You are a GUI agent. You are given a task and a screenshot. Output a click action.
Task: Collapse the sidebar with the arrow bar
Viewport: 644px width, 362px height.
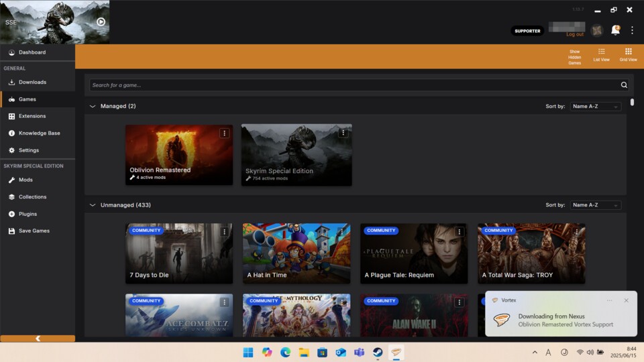coord(38,339)
